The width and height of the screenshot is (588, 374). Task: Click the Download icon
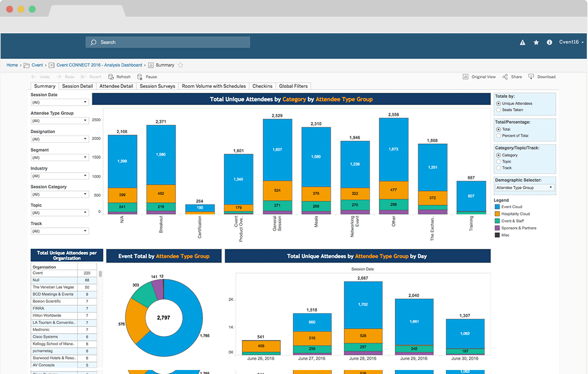pyautogui.click(x=531, y=77)
